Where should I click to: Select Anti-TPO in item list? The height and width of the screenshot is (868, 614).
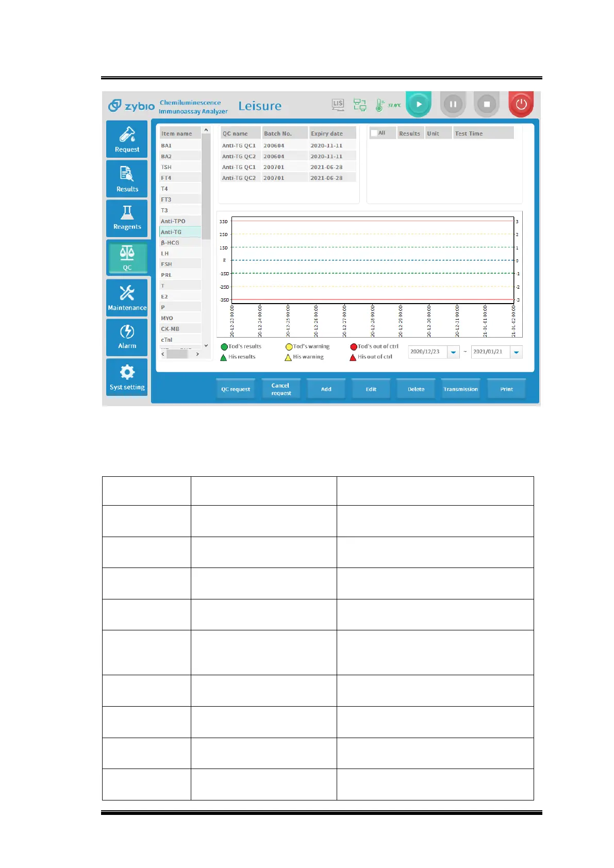tap(180, 222)
